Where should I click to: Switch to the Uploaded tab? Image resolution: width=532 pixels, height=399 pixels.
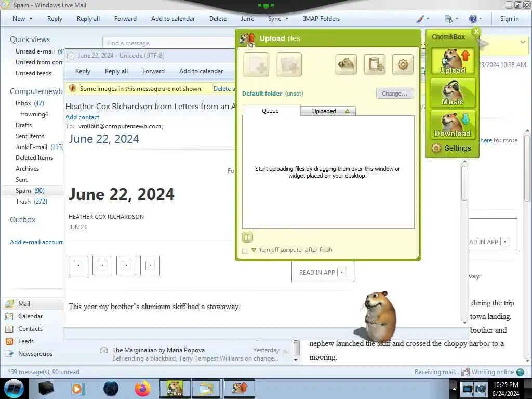coord(328,111)
